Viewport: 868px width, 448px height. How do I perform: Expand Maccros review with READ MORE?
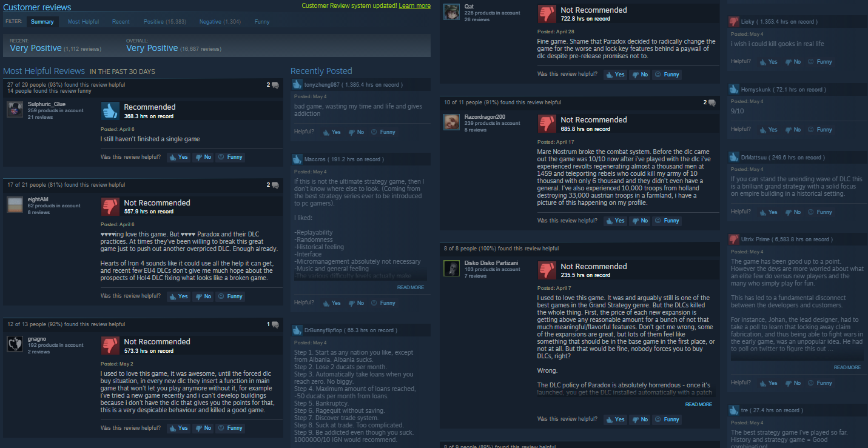411,287
